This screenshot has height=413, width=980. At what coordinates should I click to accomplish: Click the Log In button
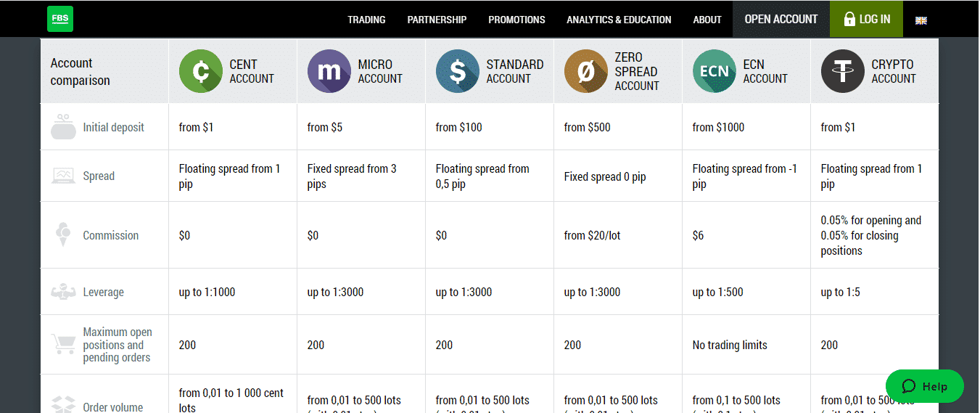866,19
